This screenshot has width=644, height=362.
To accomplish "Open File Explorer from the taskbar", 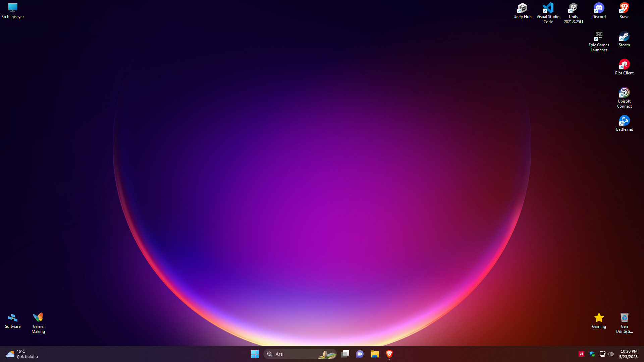I will pos(374,354).
